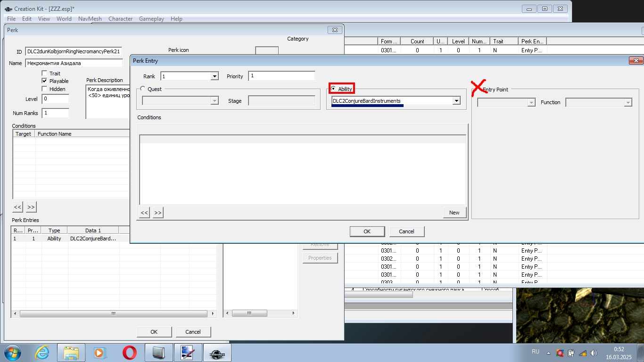Select the Quest radio button
This screenshot has width=644, height=362.
(x=143, y=89)
